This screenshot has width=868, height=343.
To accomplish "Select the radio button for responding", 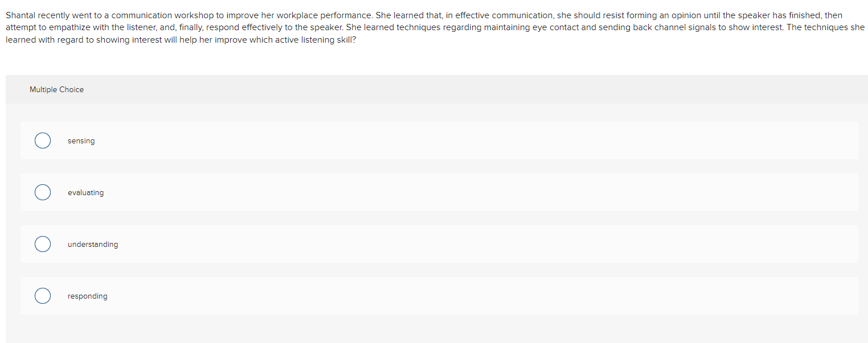I will pyautogui.click(x=43, y=296).
